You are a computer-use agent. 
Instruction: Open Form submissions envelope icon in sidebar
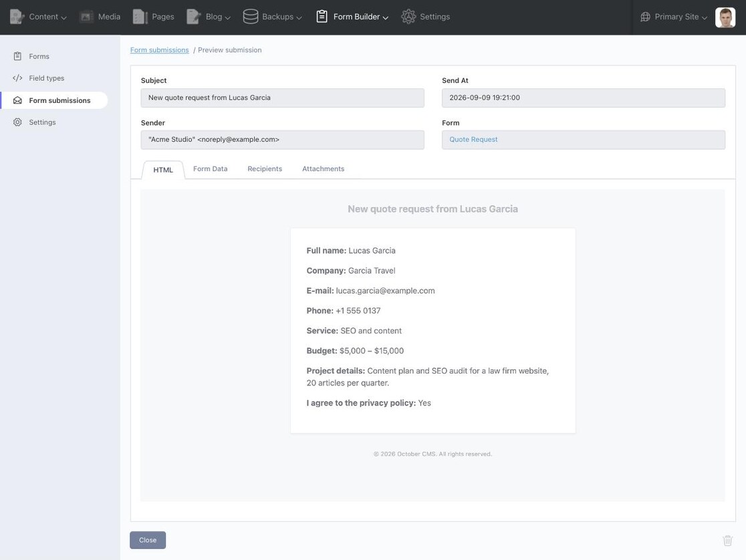tap(17, 100)
